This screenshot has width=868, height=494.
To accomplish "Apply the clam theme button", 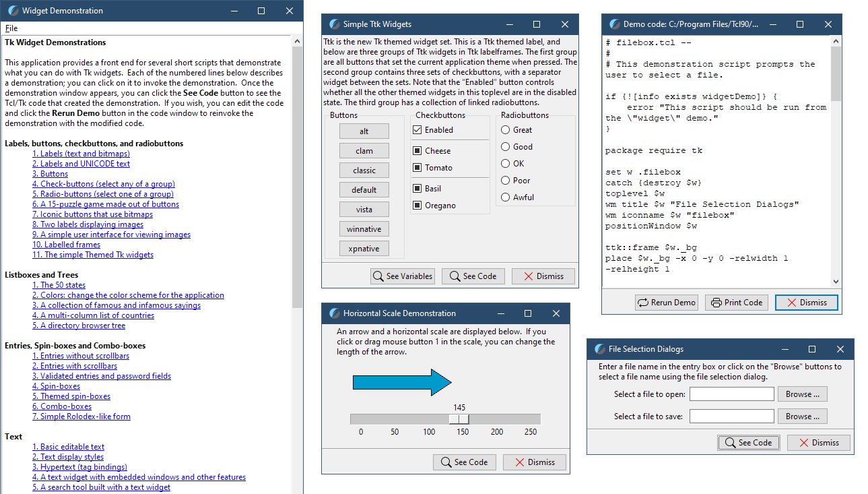I will pos(364,151).
